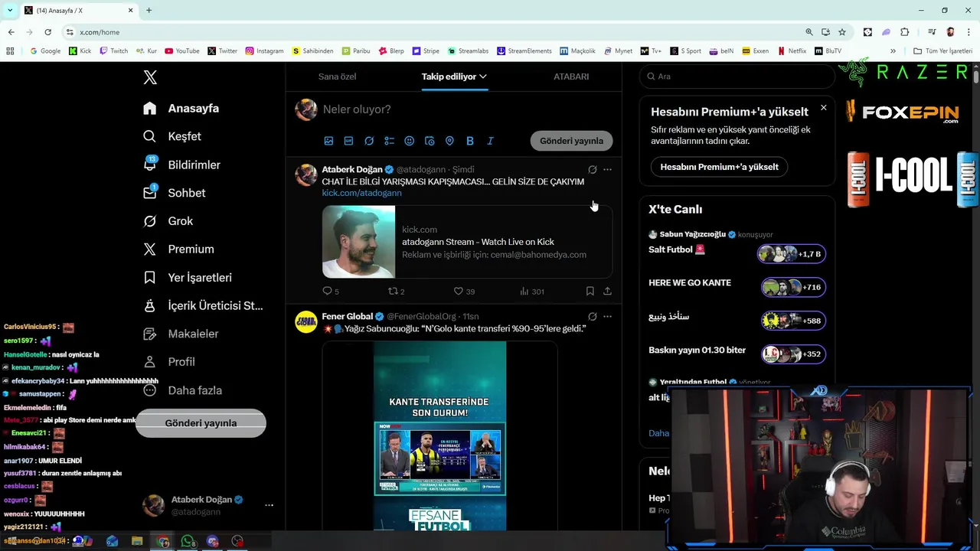The image size is (980, 551).
Task: Open browser extensions puzzle icon
Action: tap(905, 32)
